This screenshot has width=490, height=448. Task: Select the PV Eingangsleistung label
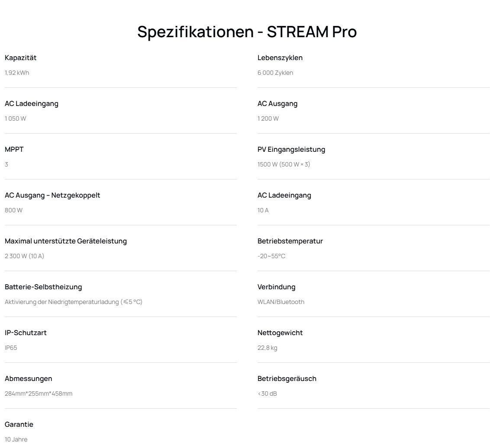pos(291,149)
